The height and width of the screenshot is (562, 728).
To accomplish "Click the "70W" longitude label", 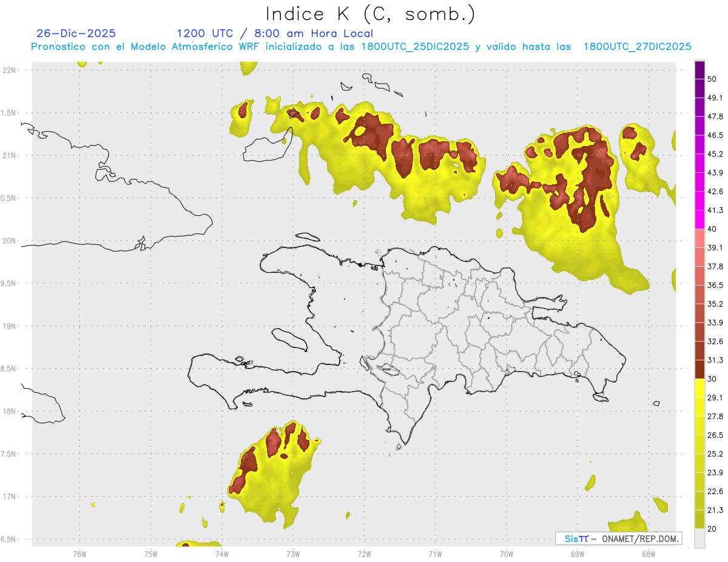I will point(507,554).
